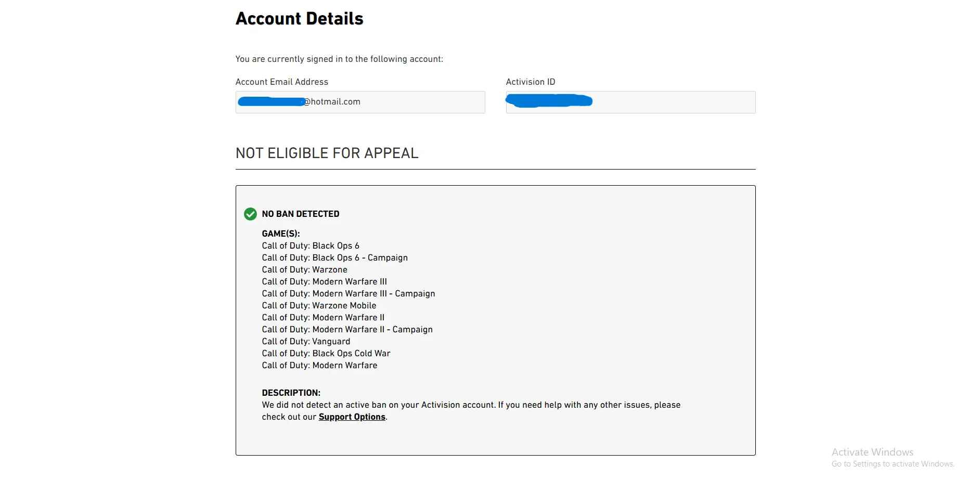Click the Account Email Address label

tap(281, 82)
